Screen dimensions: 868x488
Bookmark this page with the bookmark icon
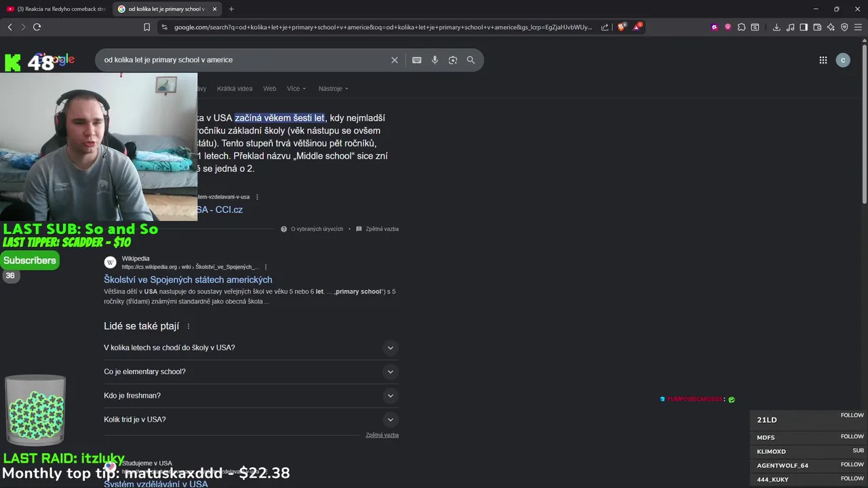pyautogui.click(x=146, y=27)
